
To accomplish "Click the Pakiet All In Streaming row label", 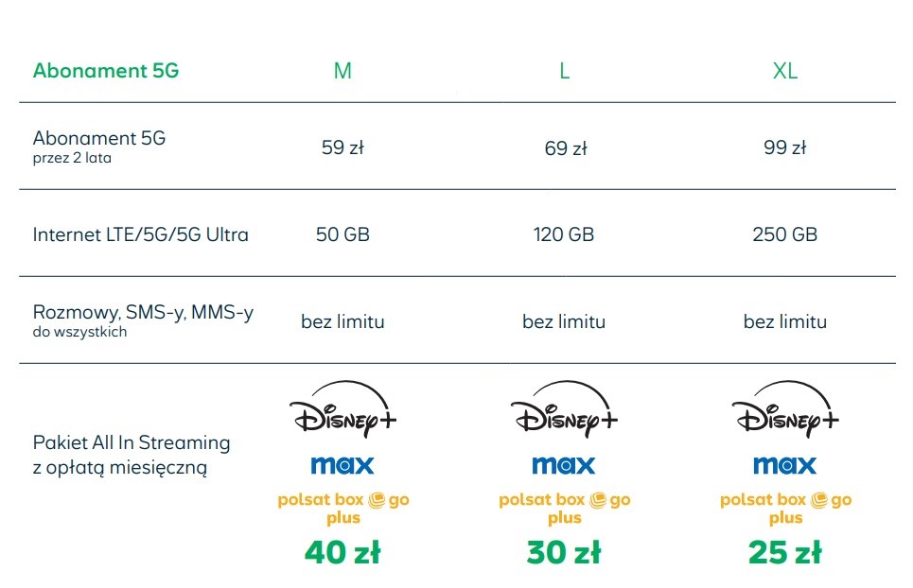I will (132, 455).
